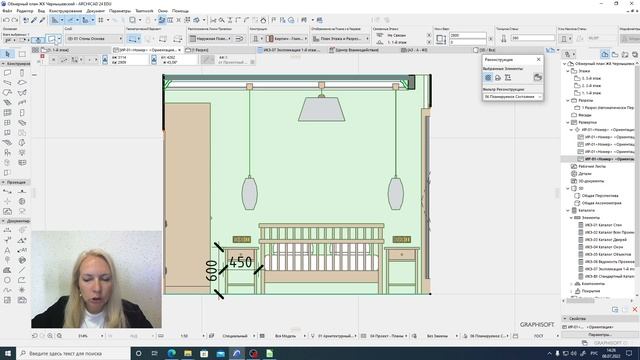The width and height of the screenshot is (640, 360).
Task: Open Windows Start menu
Action: coord(7,353)
